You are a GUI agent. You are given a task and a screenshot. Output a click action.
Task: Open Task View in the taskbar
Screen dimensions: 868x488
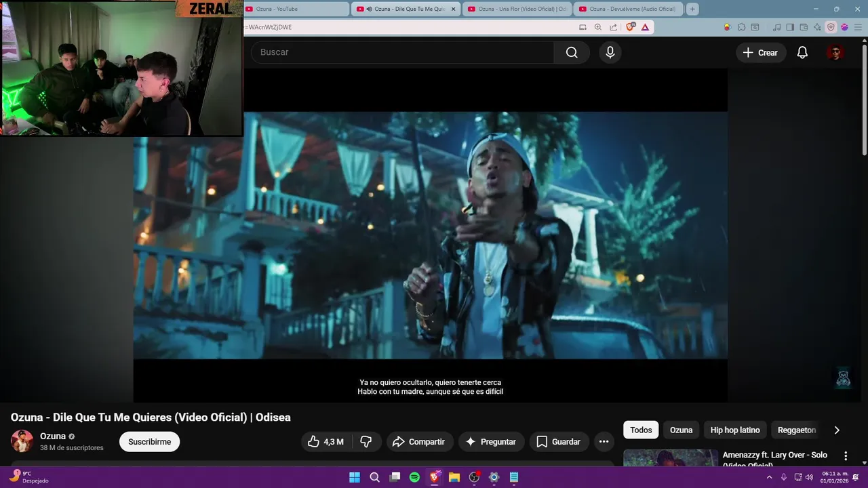[395, 477]
